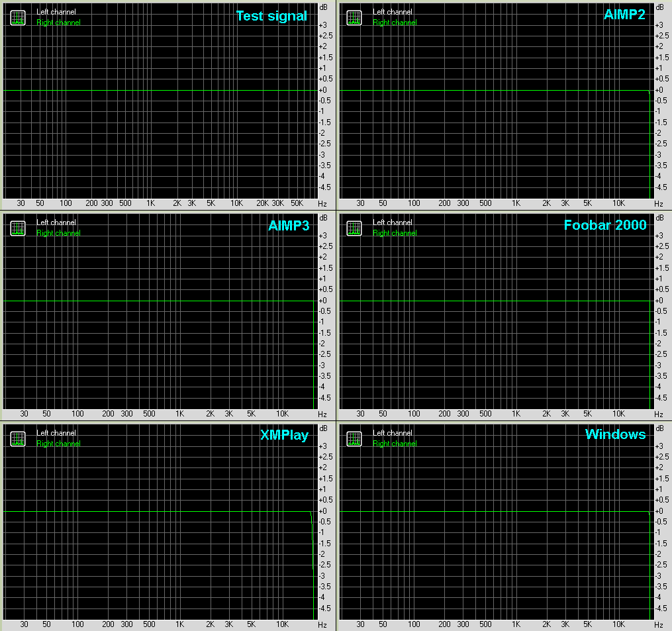The width and height of the screenshot is (672, 631).
Task: Click the 100 frequency label in XMPlay graph
Action: 77,624
